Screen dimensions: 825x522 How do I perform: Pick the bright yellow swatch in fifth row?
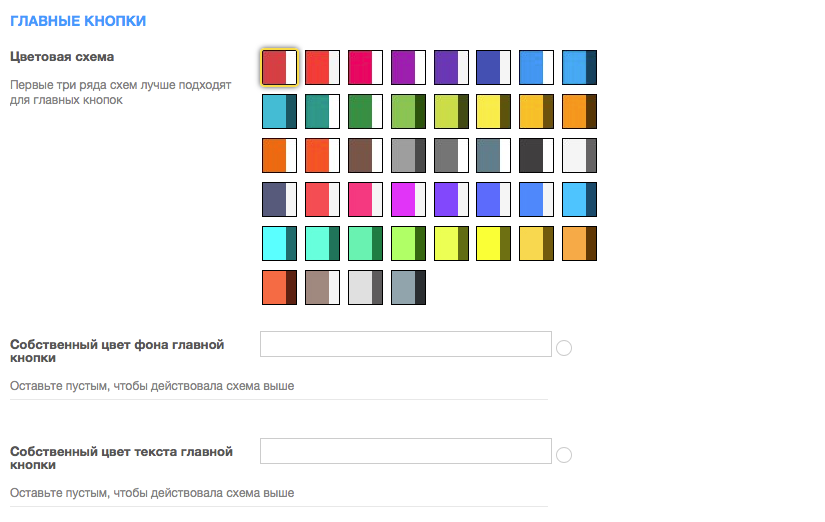494,244
